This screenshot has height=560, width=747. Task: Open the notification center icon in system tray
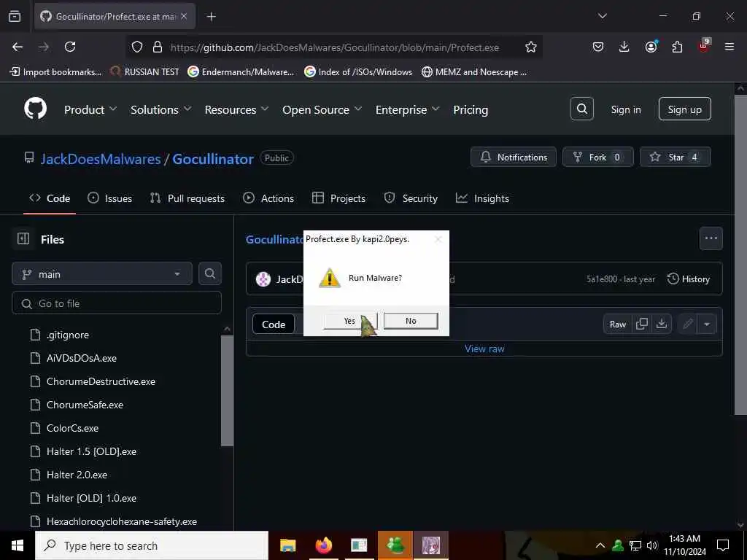click(x=723, y=545)
